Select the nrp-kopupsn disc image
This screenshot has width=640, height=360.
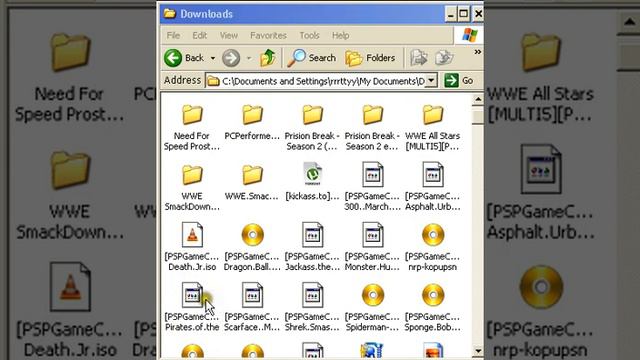coord(433,247)
